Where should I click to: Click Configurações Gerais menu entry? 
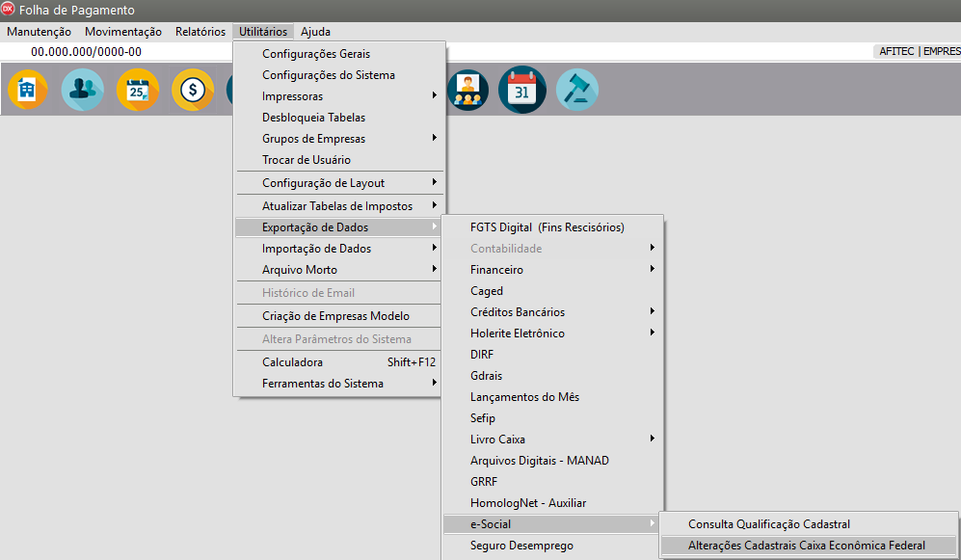[315, 54]
